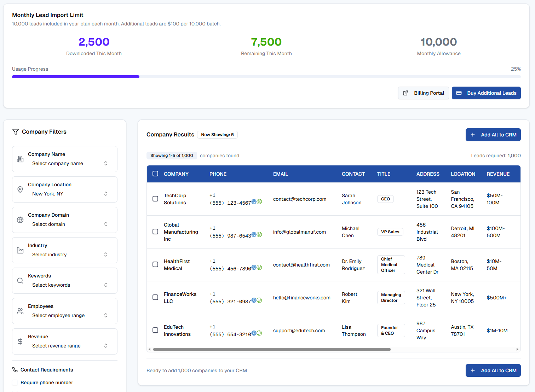Click the globe icon beside Company Domain
Image resolution: width=535 pixels, height=392 pixels.
coord(20,220)
